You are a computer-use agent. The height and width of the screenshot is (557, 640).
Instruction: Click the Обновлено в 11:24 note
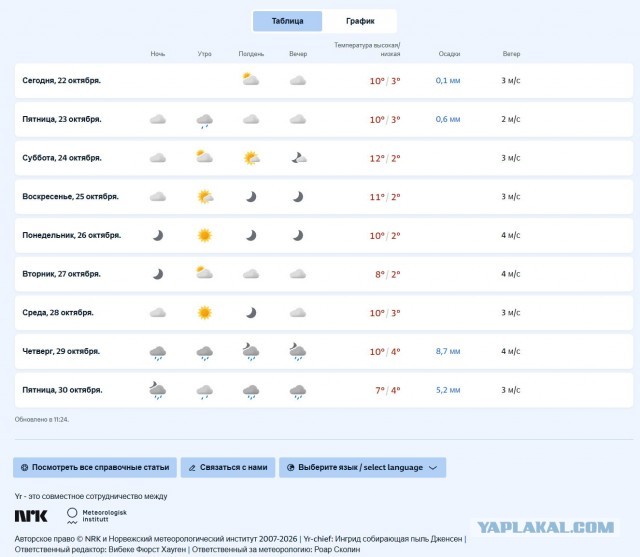pyautogui.click(x=42, y=419)
